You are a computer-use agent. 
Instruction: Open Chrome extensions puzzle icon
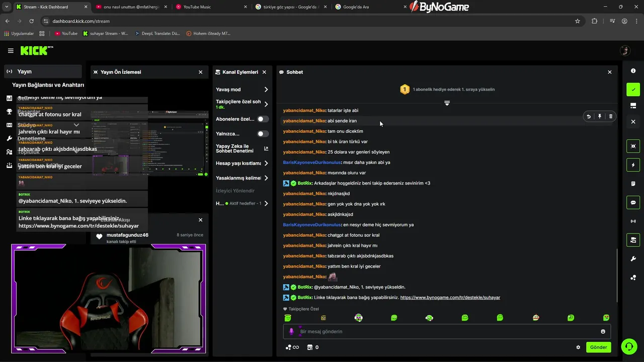(595, 21)
